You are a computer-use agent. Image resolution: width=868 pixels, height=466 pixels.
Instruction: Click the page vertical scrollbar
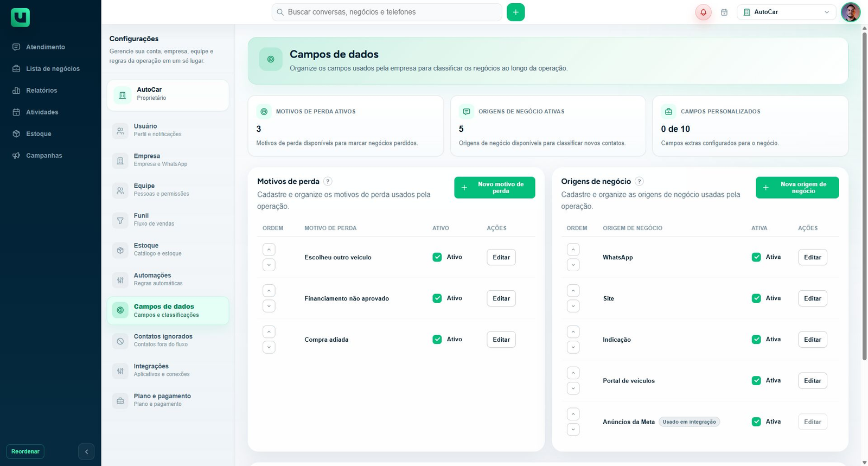pos(864,195)
